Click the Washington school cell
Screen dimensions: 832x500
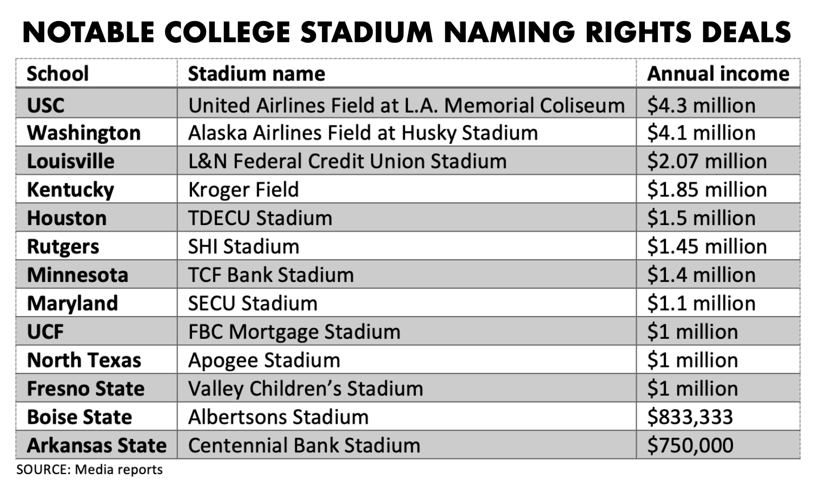(83, 132)
